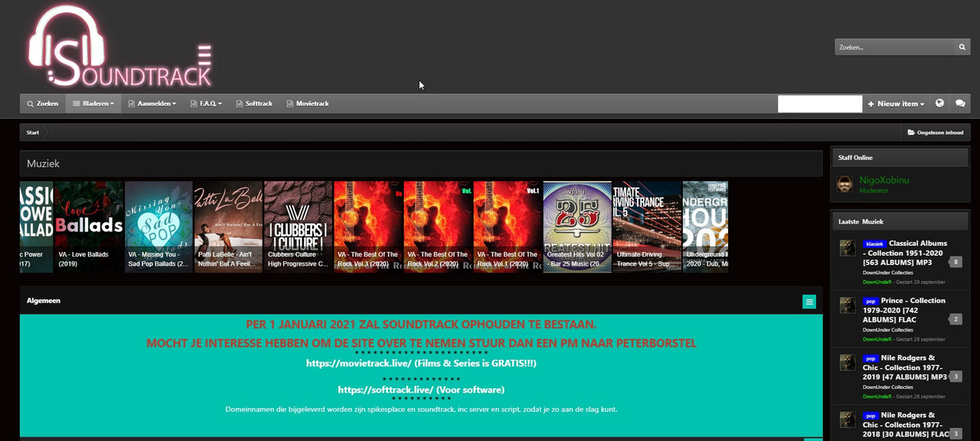The image size is (980, 441).
Task: Open the Nieuw item dropdown
Action: (x=896, y=103)
